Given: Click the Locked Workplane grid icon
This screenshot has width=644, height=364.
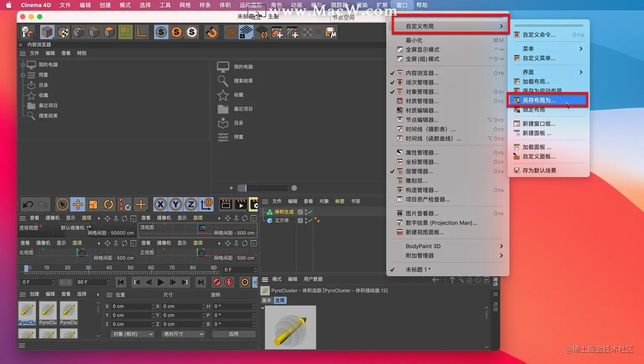Looking at the screenshot, I should click(246, 32).
